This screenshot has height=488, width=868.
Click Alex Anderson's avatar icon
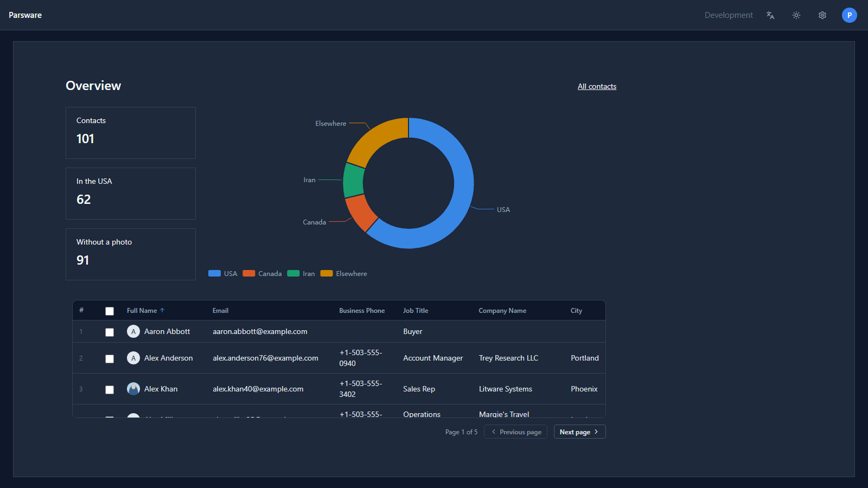click(133, 358)
